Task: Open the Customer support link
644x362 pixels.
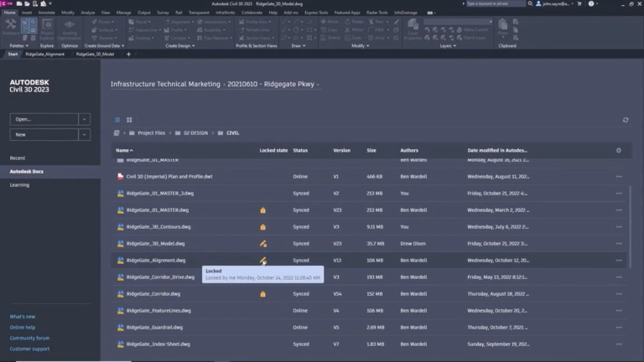Action: tap(29, 349)
